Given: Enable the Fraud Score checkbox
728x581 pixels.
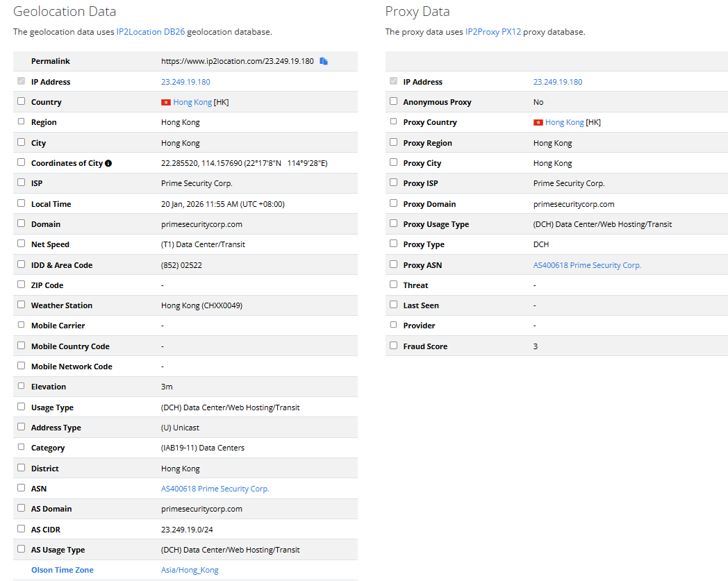Looking at the screenshot, I should coord(394,345).
